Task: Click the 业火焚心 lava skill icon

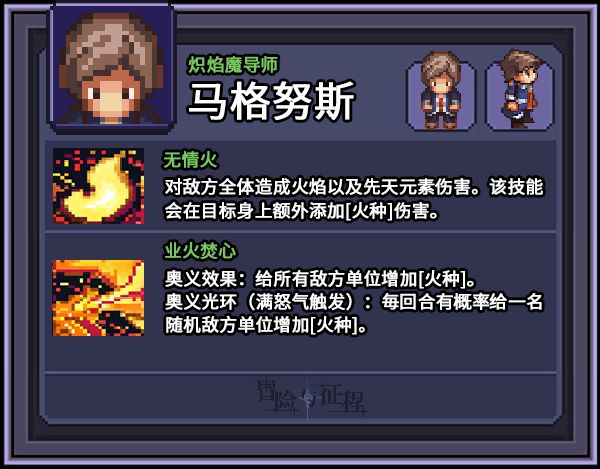Action: tap(98, 298)
